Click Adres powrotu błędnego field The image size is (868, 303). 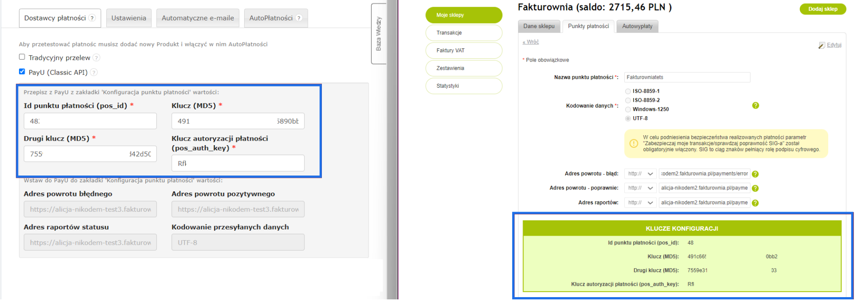pyautogui.click(x=90, y=209)
